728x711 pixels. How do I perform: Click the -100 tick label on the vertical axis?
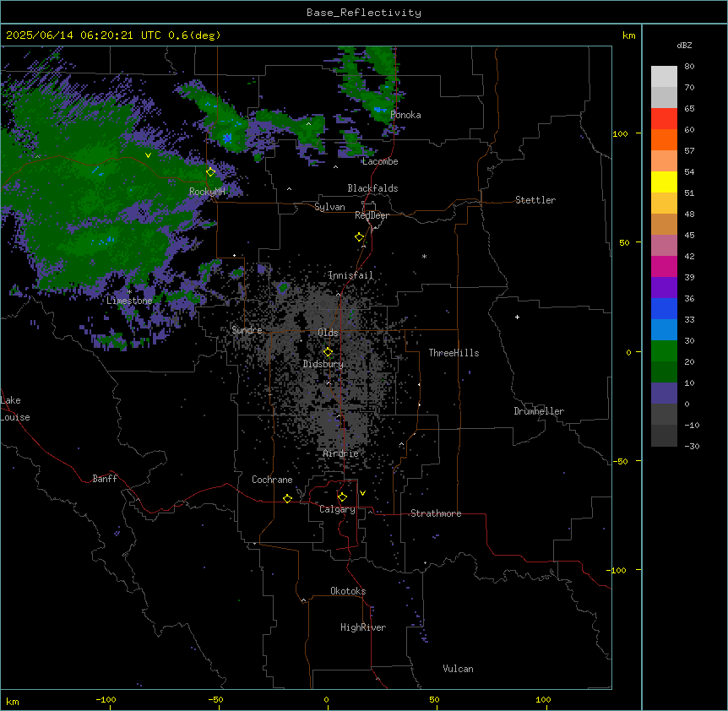point(618,570)
